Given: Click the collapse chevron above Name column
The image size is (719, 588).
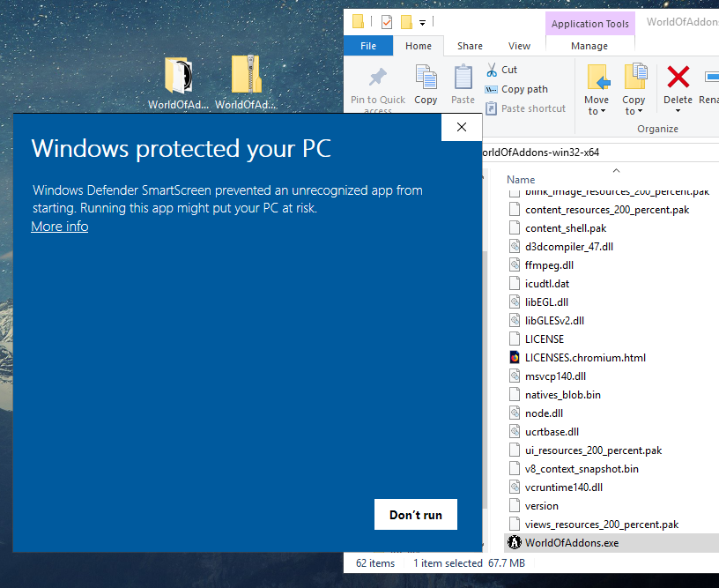Looking at the screenshot, I should (x=616, y=171).
